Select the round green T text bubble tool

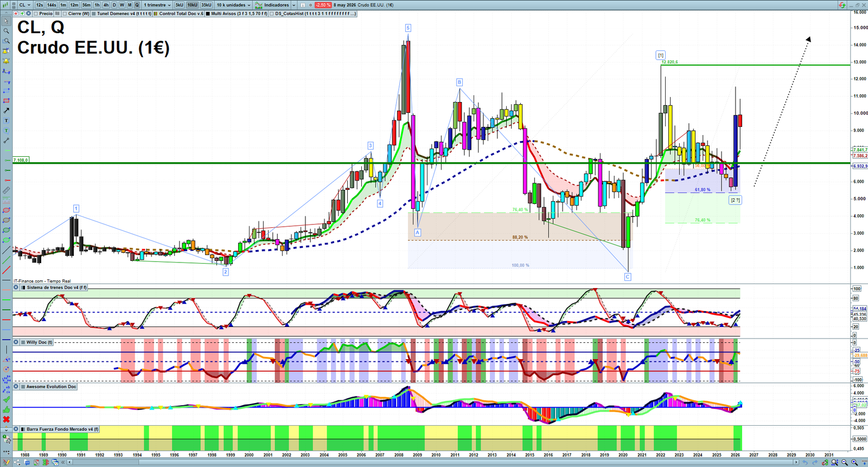pos(6,130)
